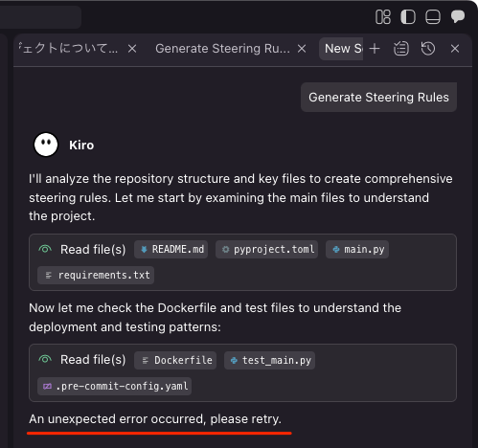Start a new session with plus icon
Viewport: 478px width, 448px height.
coord(375,49)
